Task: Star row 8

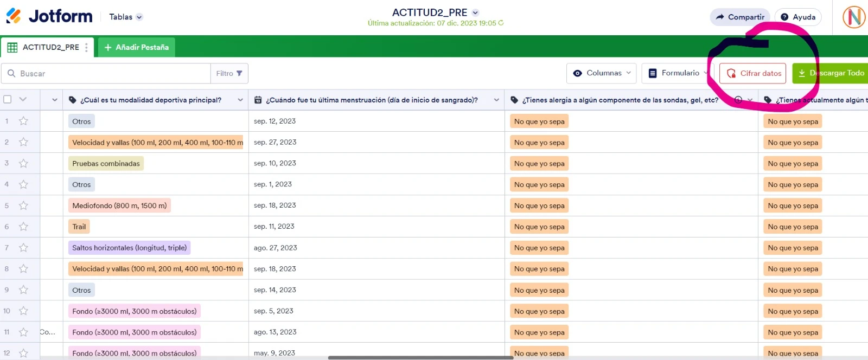Action: (23, 269)
